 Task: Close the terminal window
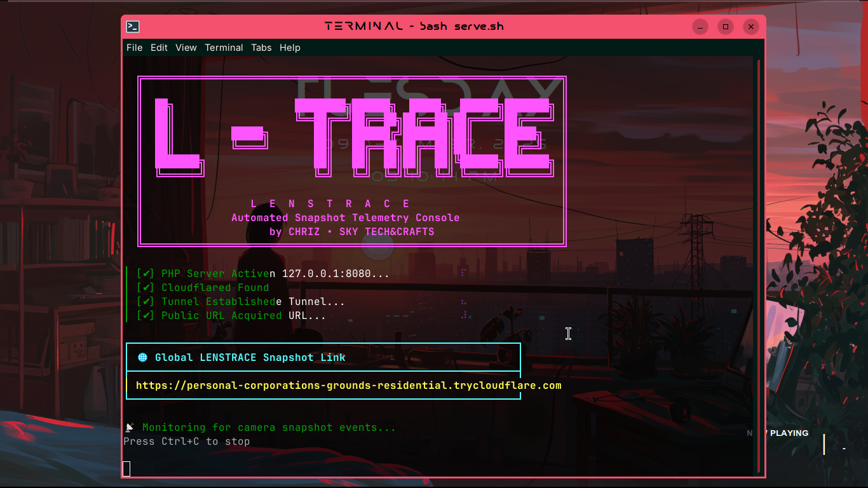751,27
